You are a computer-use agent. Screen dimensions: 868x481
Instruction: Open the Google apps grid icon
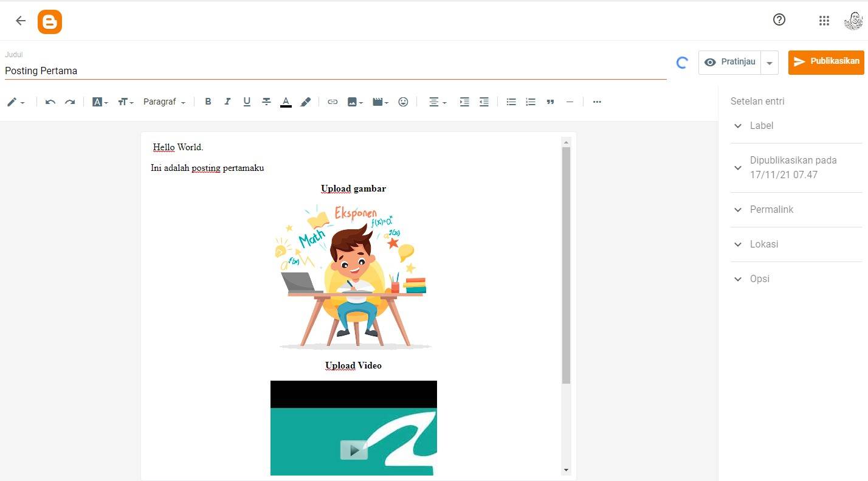click(824, 21)
